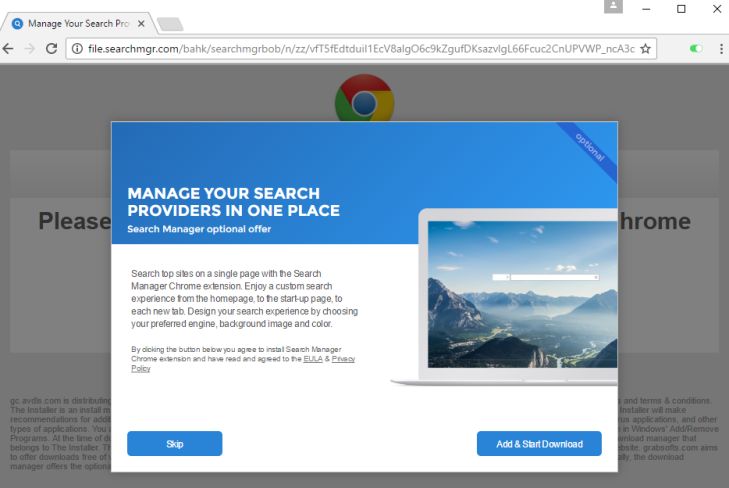The height and width of the screenshot is (488, 729).
Task: Click the searchmgr.com address bar URL
Action: pyautogui.click(x=361, y=48)
